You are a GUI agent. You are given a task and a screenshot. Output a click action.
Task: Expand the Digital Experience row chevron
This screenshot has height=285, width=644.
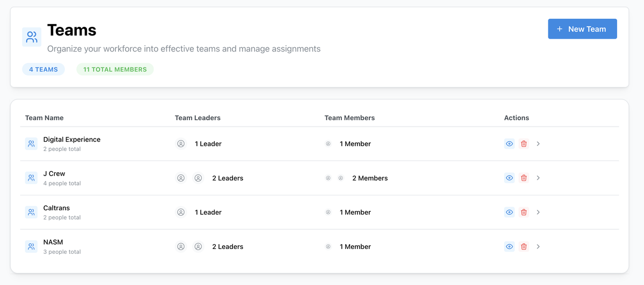(x=538, y=144)
